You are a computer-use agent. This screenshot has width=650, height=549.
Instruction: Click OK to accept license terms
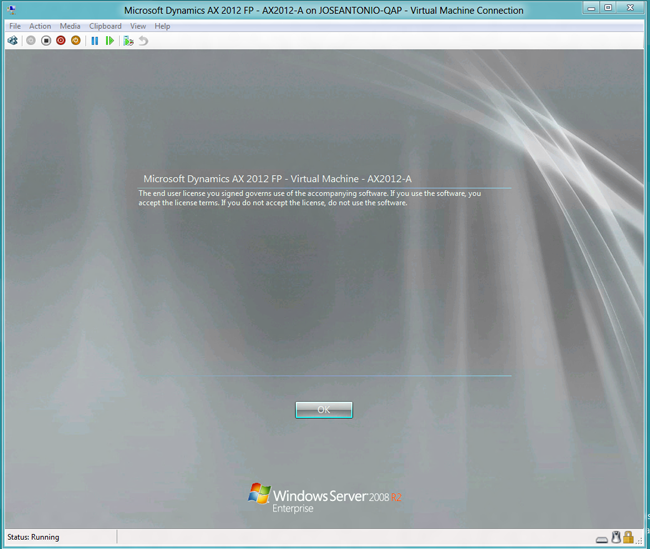click(x=324, y=410)
